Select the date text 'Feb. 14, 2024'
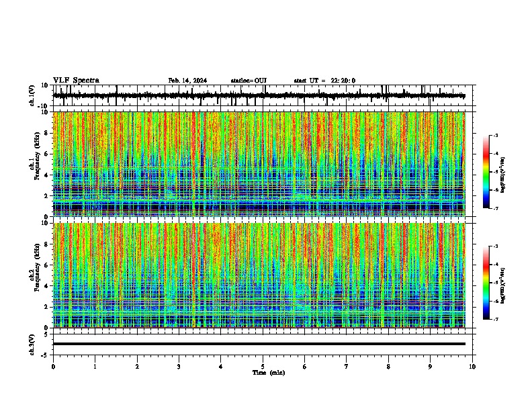 187,81
